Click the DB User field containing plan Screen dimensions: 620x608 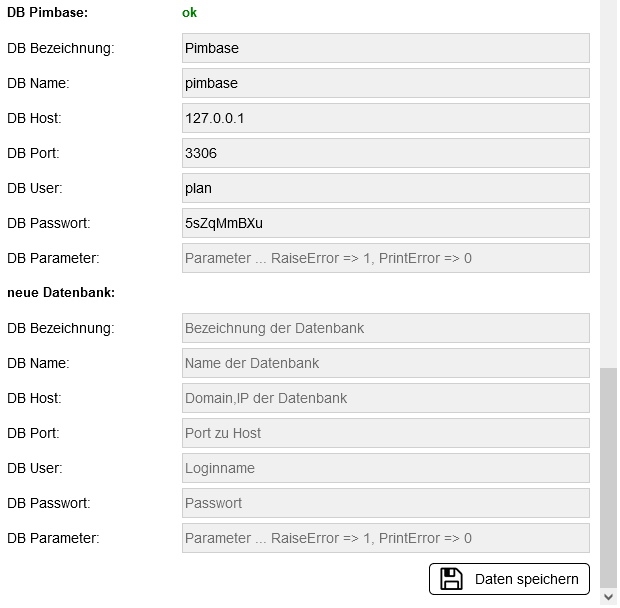(x=385, y=188)
